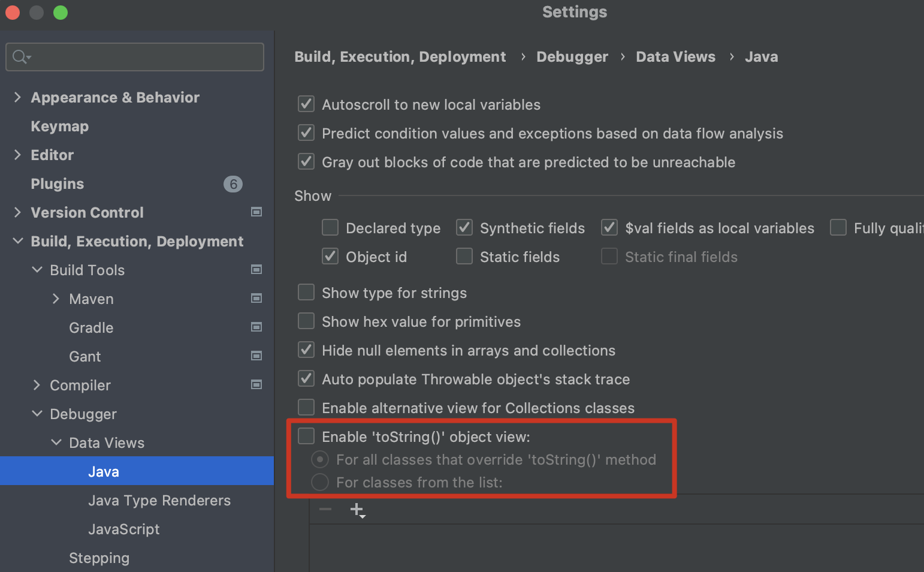Enable Show type for strings
This screenshot has height=572, width=924.
(x=306, y=292)
